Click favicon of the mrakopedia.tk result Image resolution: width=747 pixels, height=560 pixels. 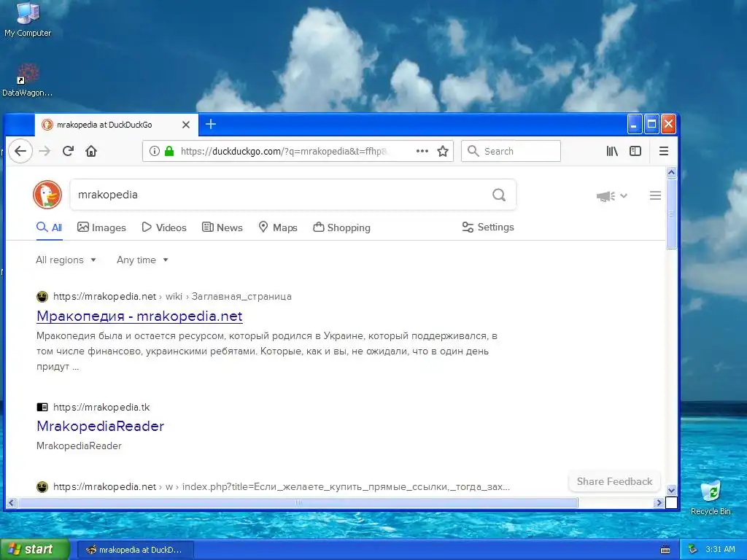42,407
